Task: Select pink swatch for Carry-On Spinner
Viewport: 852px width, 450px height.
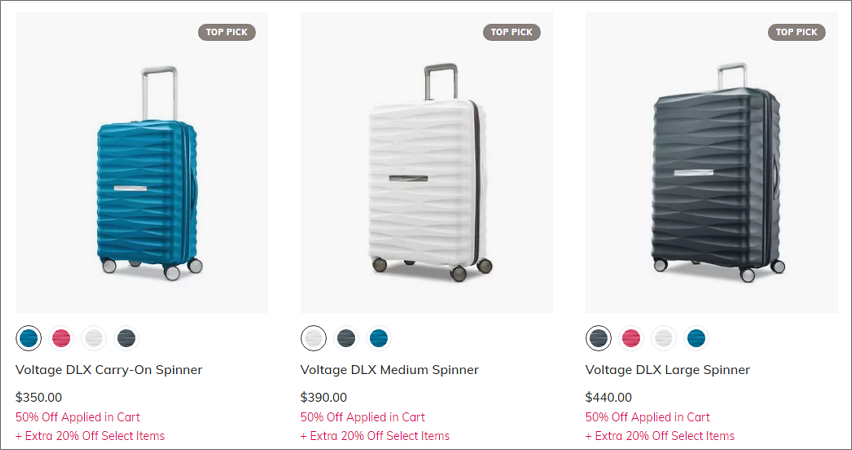Action: 61,338
